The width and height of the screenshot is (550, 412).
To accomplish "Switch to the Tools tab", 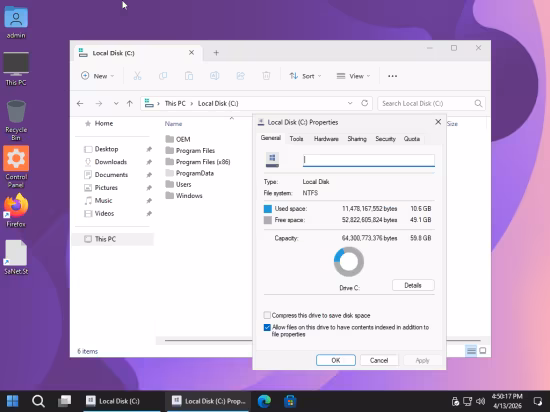I will [296, 139].
